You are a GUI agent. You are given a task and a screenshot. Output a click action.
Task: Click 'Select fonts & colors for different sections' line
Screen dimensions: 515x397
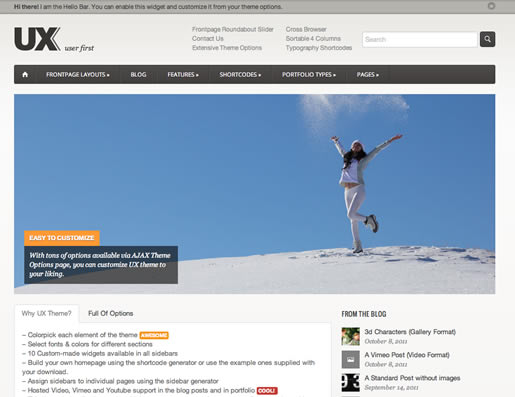pyautogui.click(x=87, y=344)
